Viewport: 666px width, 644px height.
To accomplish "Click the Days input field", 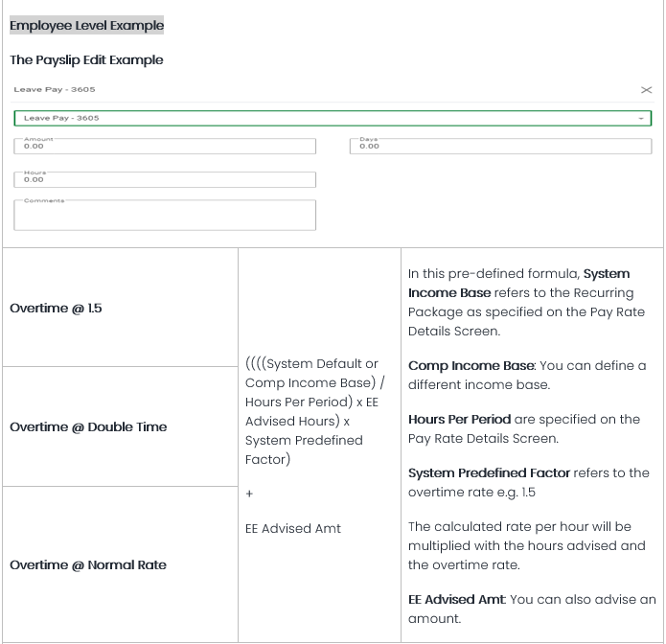I will click(x=500, y=147).
